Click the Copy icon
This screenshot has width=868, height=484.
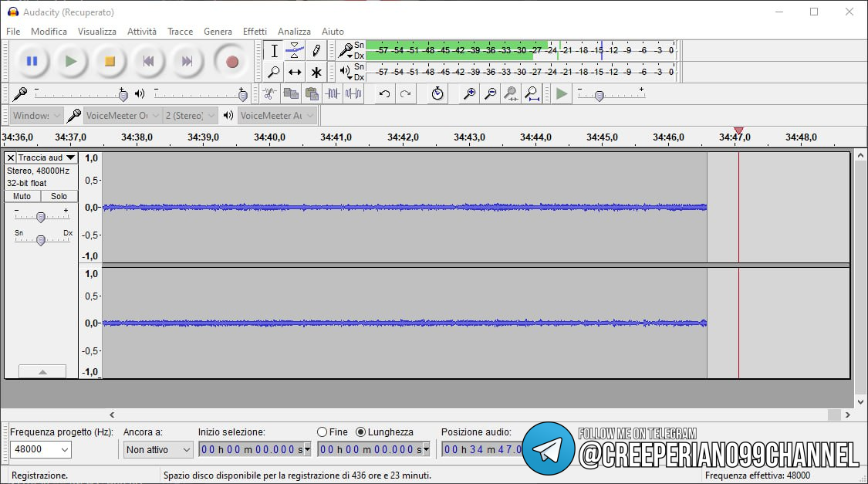(x=291, y=94)
